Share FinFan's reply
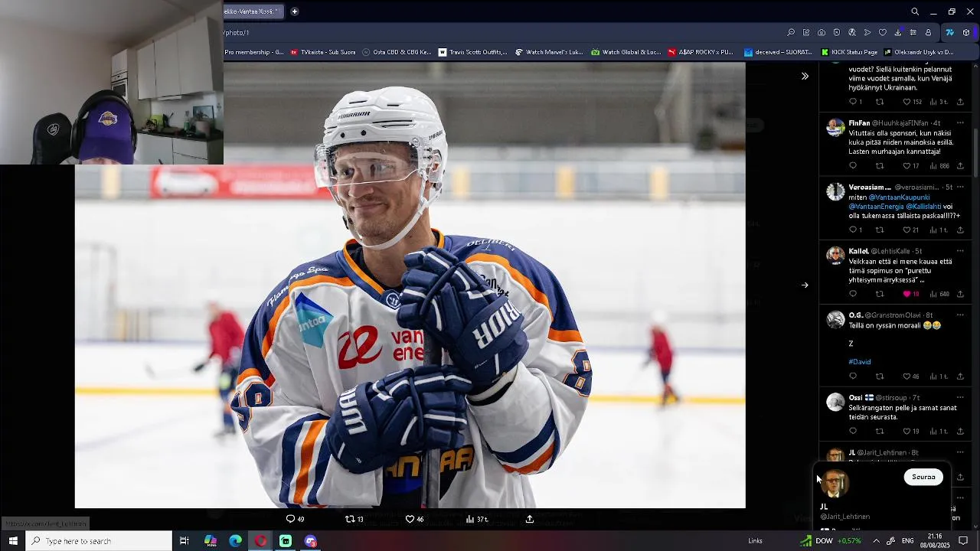The width and height of the screenshot is (980, 551). click(x=960, y=166)
